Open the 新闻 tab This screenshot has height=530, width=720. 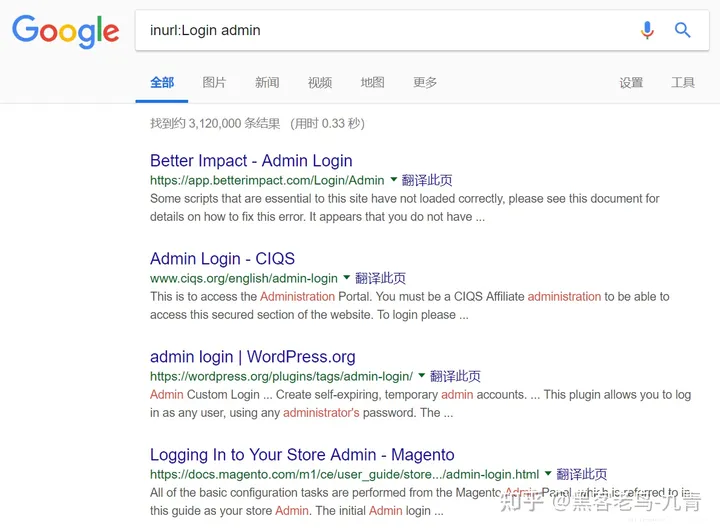[267, 83]
